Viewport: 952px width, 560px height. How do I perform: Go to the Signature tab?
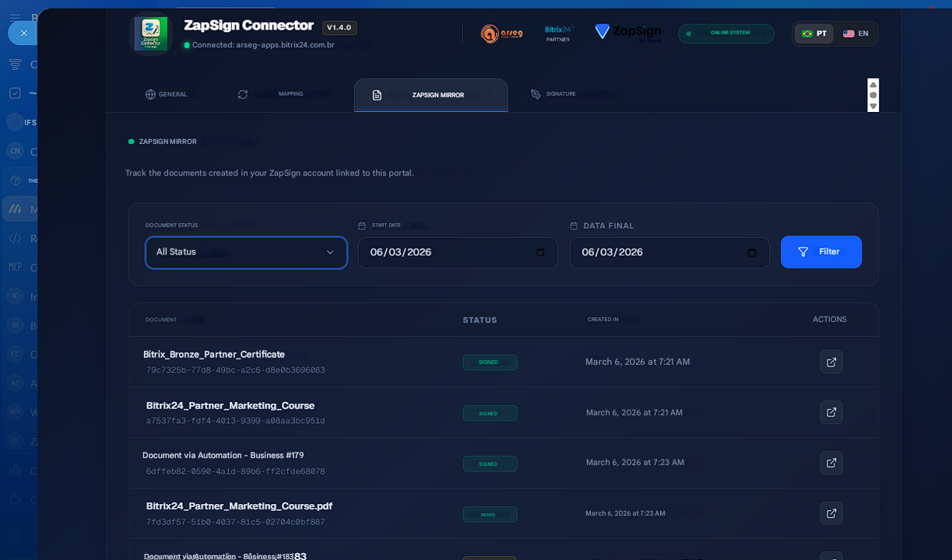click(x=553, y=94)
